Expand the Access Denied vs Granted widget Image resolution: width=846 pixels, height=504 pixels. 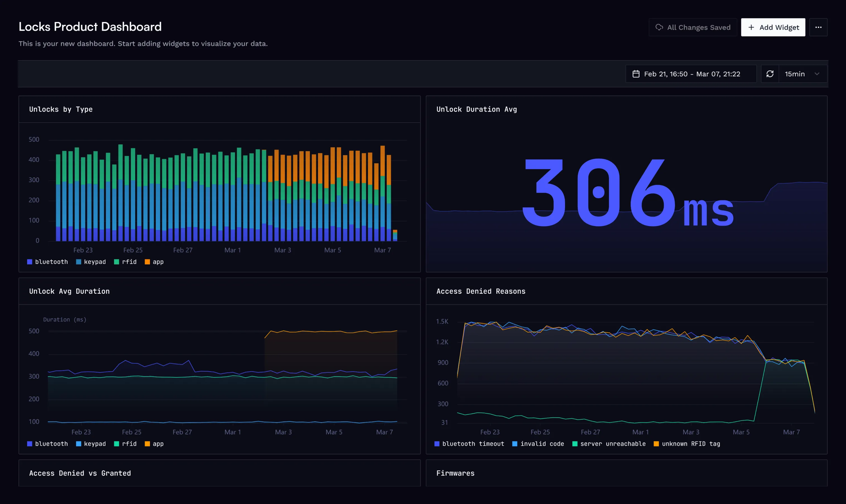click(80, 473)
